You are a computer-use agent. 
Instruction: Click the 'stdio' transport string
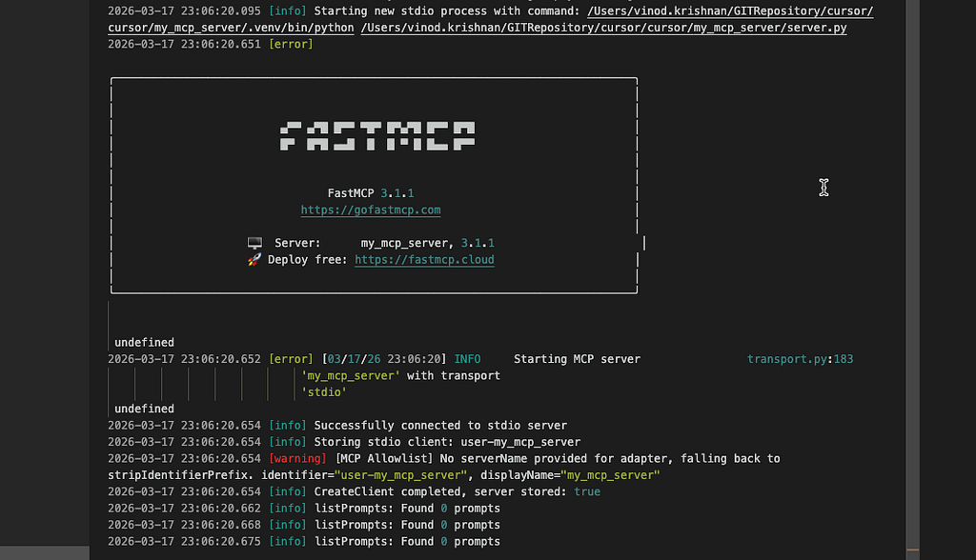[x=324, y=392]
